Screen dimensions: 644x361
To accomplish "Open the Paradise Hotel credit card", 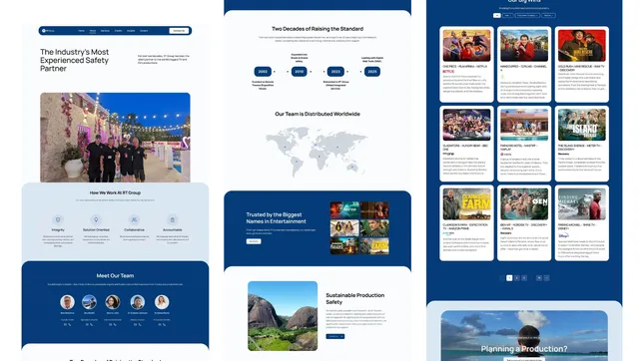I will coord(524,144).
